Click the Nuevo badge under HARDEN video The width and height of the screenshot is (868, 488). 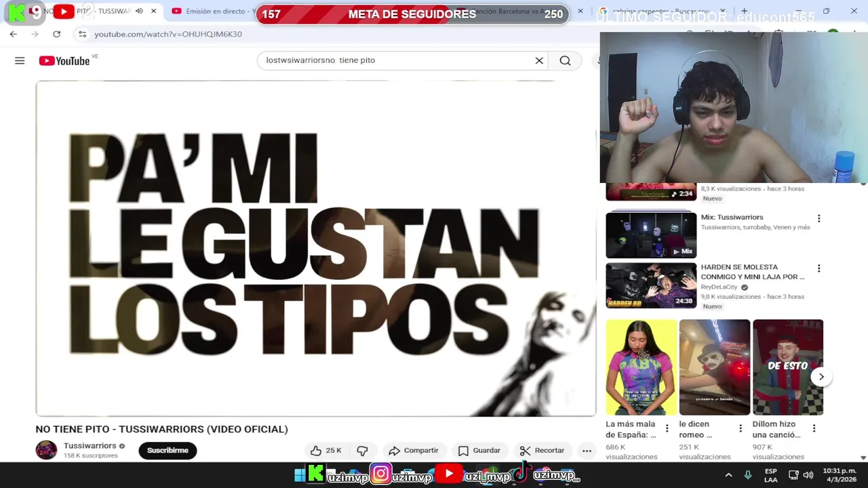point(712,306)
